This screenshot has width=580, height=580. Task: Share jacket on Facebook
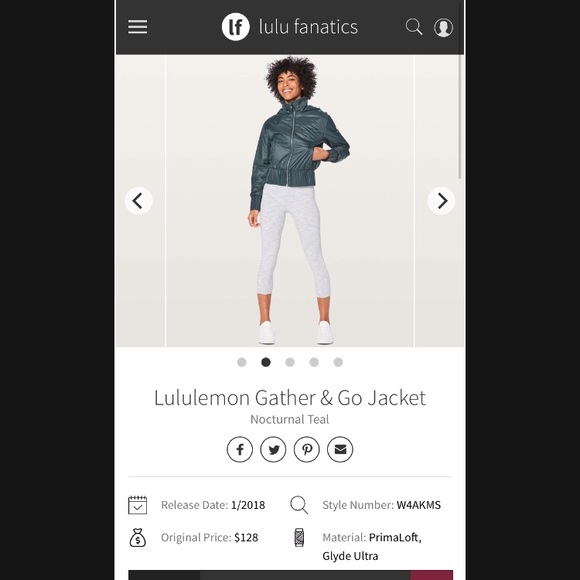[x=240, y=449]
